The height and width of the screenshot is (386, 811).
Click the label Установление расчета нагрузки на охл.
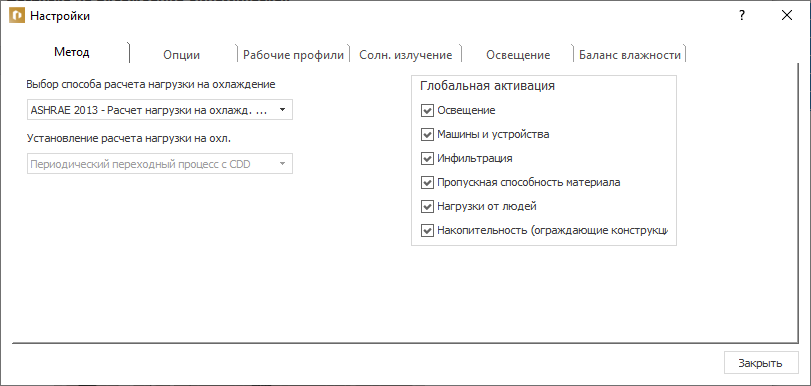(128, 138)
